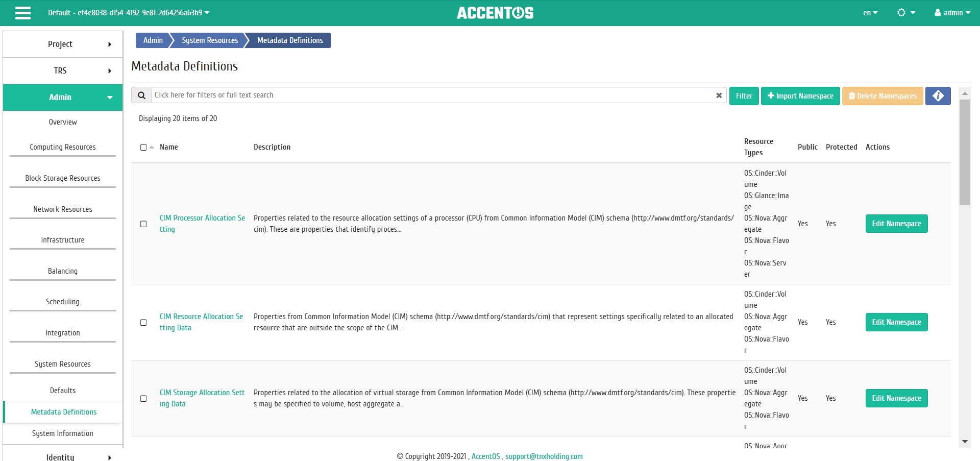
Task: Go to System Resources breadcrumb
Action: coord(210,40)
